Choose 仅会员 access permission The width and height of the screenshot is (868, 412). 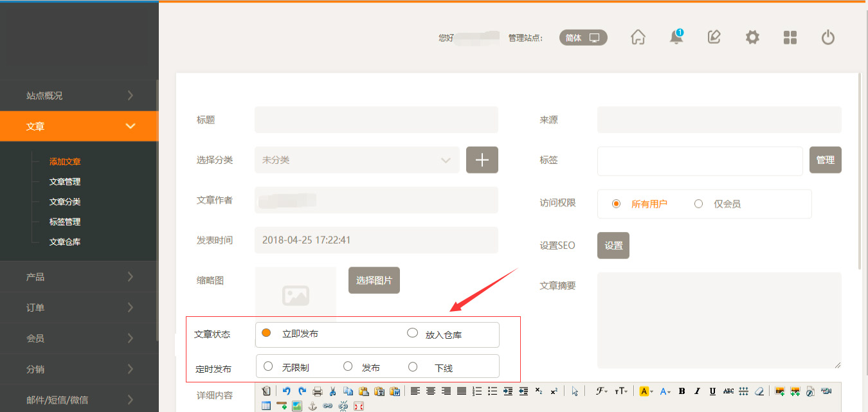[x=699, y=204]
